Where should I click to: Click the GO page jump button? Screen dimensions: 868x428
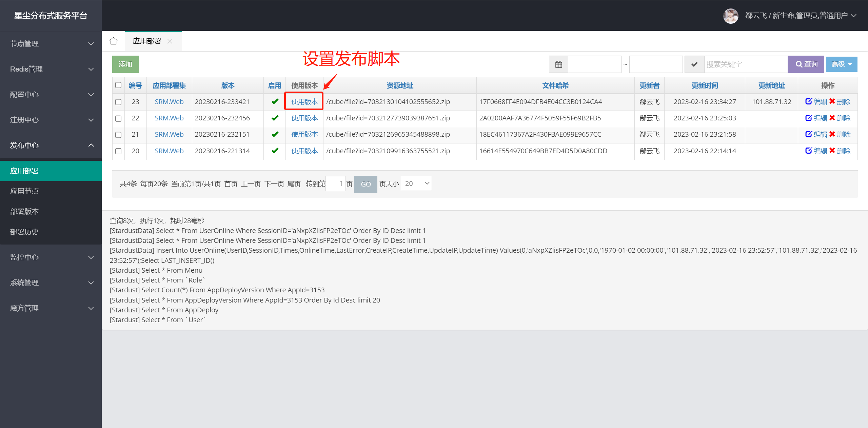[x=366, y=184]
